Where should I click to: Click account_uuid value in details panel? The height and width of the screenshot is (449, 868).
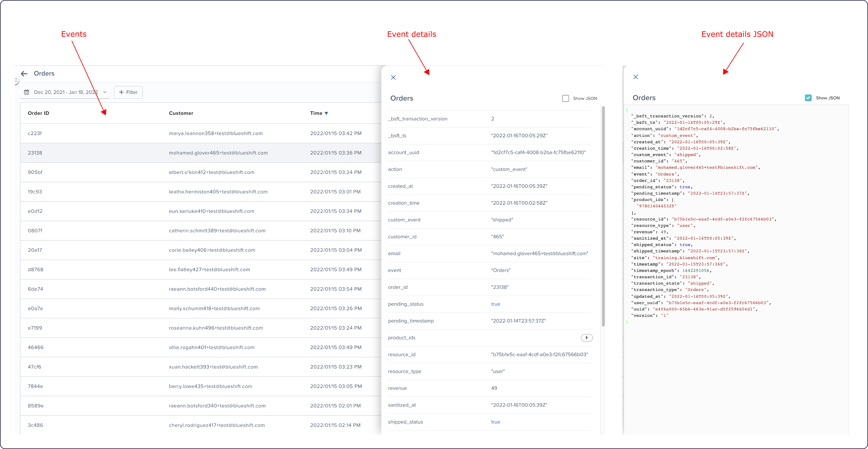[x=538, y=152]
